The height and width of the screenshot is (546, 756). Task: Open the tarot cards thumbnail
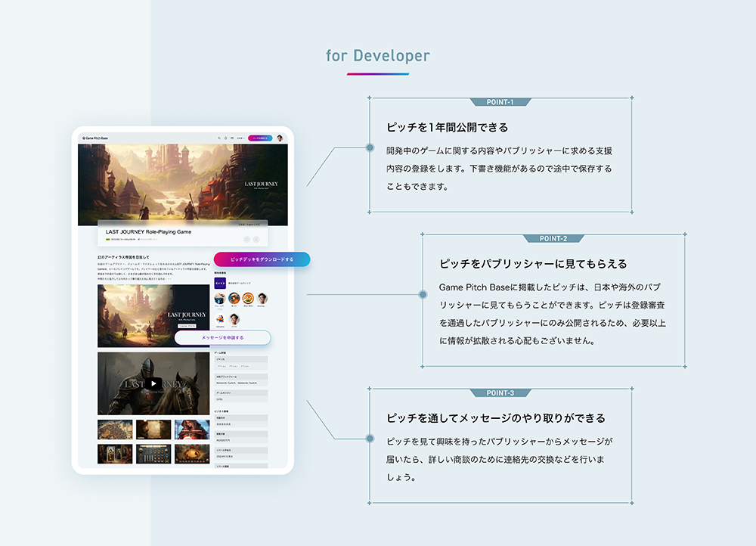(115, 454)
